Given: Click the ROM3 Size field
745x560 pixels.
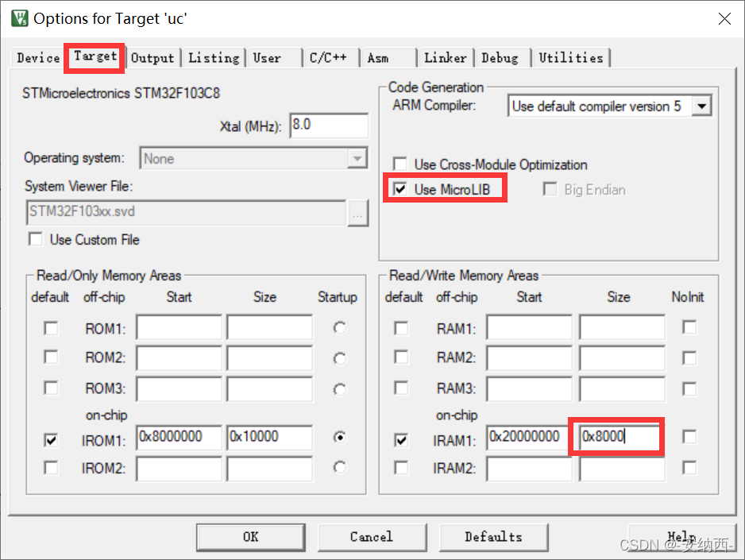Looking at the screenshot, I should [269, 388].
